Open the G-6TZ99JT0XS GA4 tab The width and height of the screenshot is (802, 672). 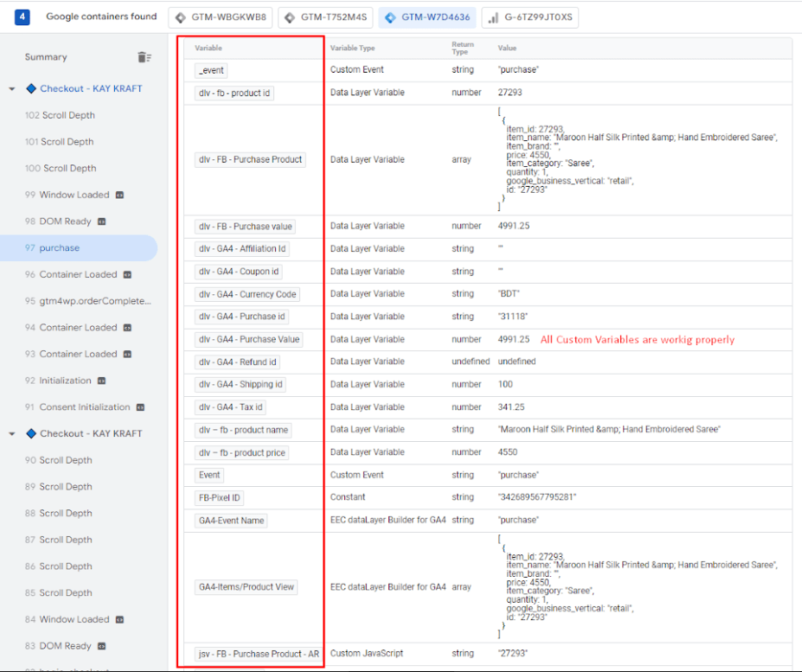click(x=529, y=17)
